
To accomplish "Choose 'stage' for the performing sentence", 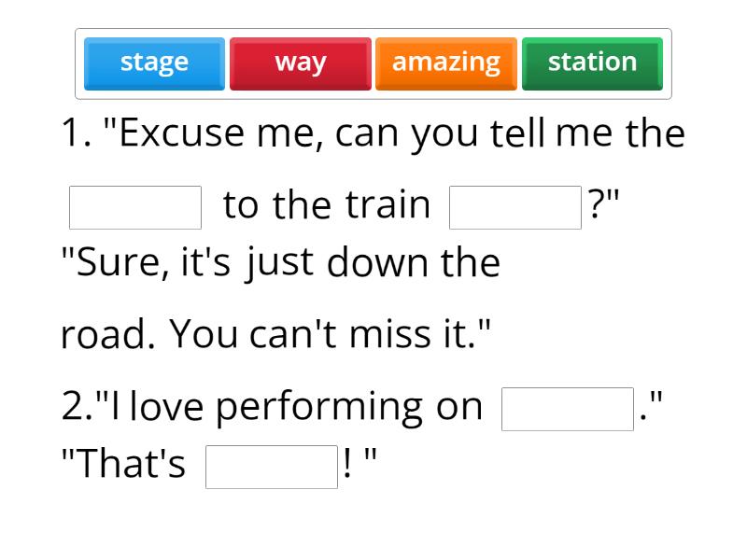I will coord(154,63).
